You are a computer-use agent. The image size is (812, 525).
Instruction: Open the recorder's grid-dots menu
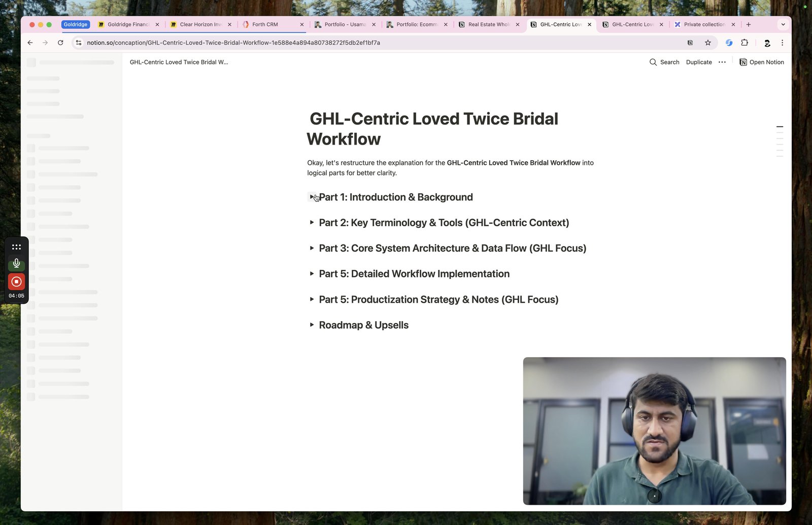point(16,247)
